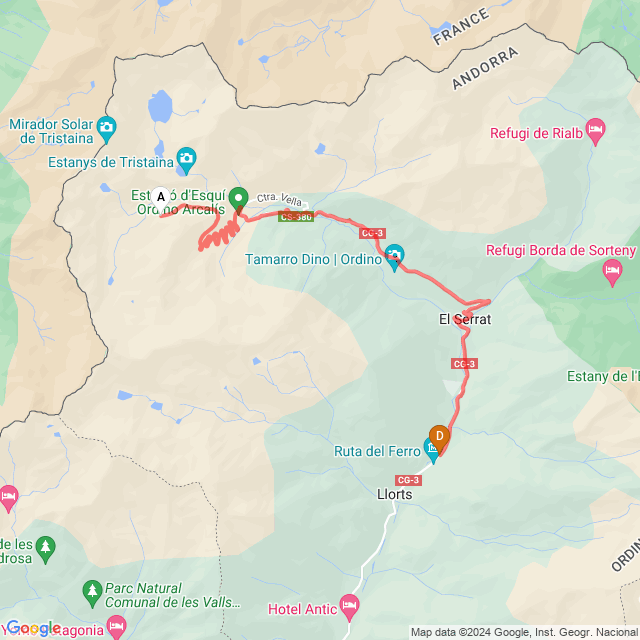Click the Estanys de Tristaina camera marker
Viewport: 640px width, 640px height.
pyautogui.click(x=186, y=159)
